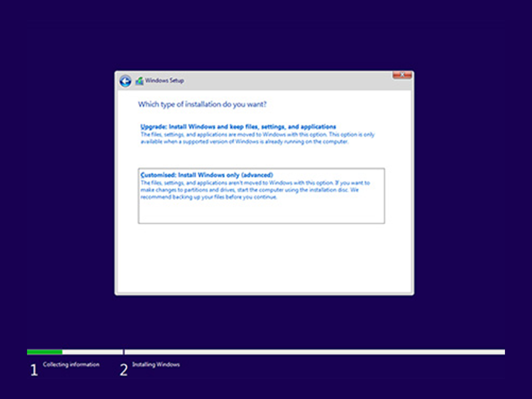532x399 pixels.
Task: Select the Upgrade installation option heading
Action: pyautogui.click(x=238, y=127)
